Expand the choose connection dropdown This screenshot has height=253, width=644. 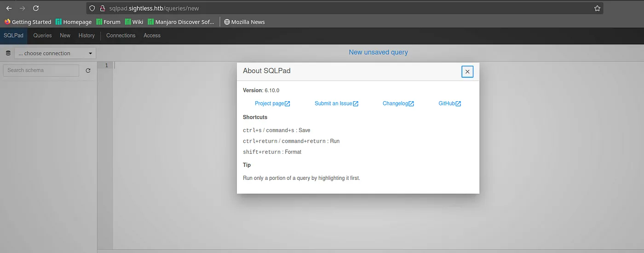tap(55, 53)
